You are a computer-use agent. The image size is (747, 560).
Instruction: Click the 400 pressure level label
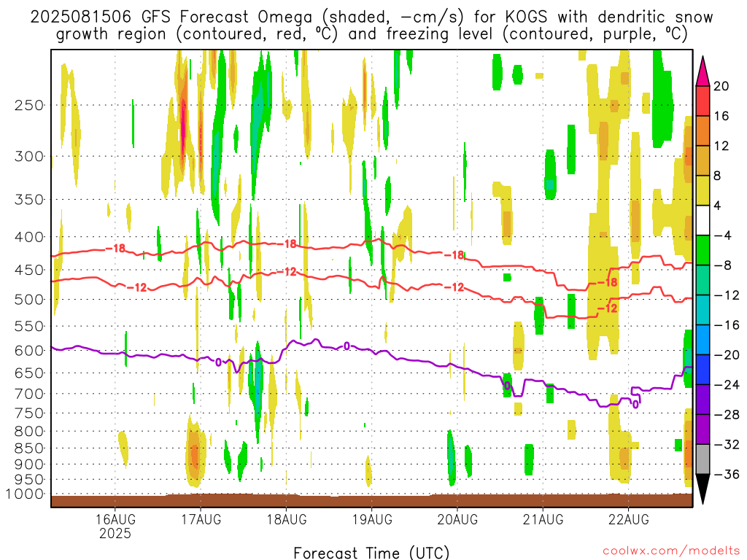29,237
